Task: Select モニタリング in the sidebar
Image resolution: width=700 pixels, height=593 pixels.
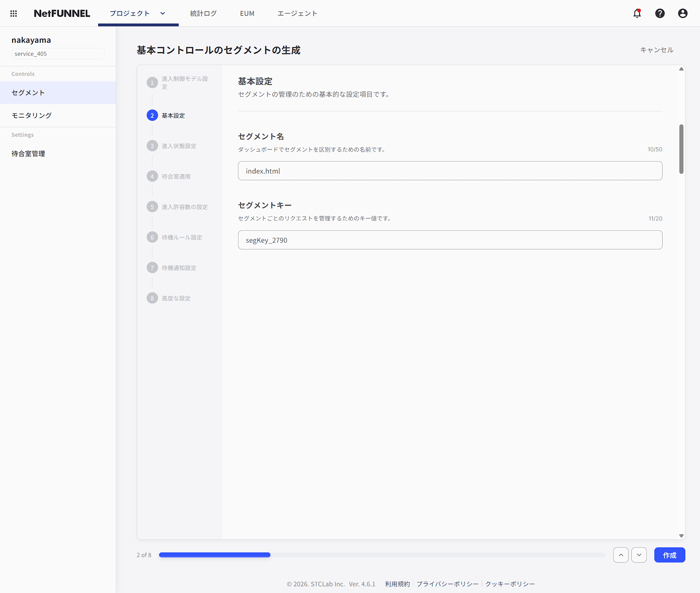Action: [x=31, y=115]
